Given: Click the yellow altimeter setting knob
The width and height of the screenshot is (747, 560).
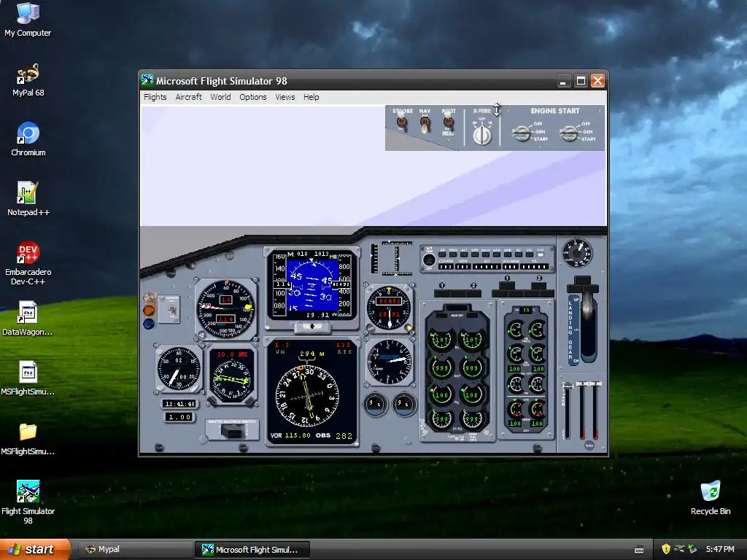Looking at the screenshot, I should click(409, 328).
